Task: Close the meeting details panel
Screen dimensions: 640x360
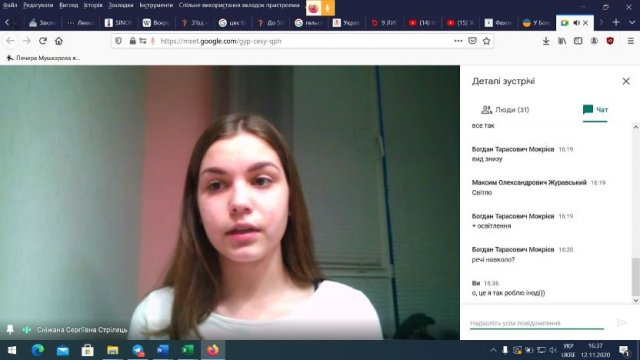Action: tap(626, 81)
